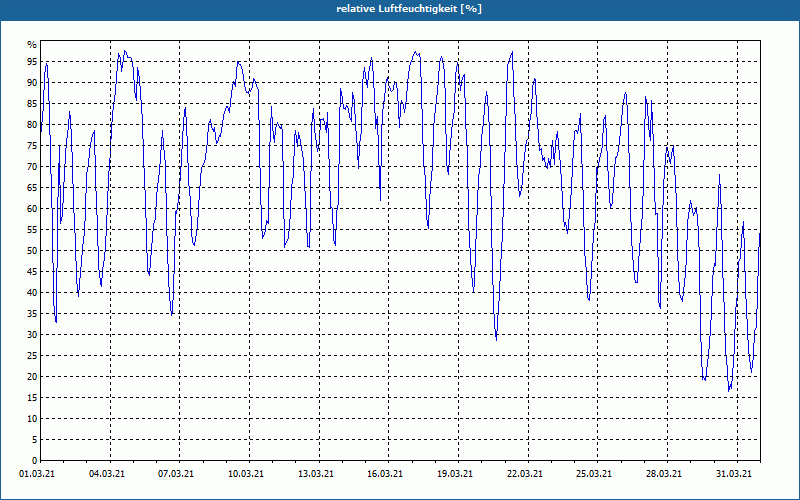Click the y-axis label '75'
Screen dimensions: 800x500
tap(32, 145)
